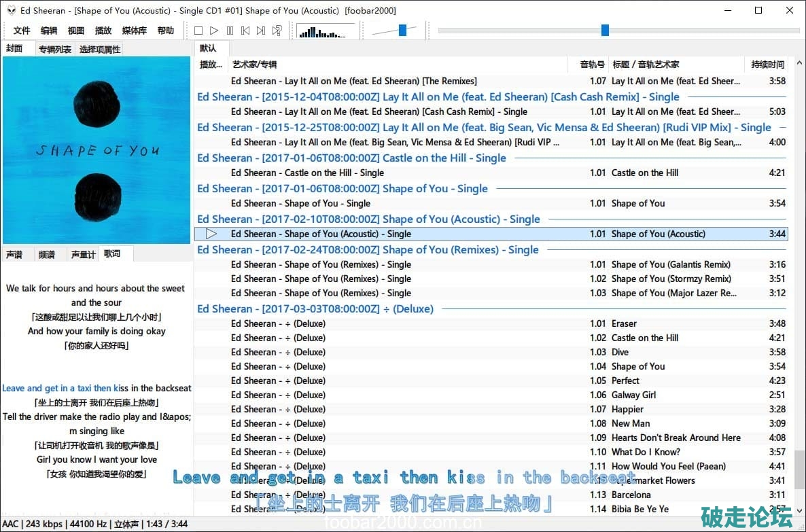Screen dimensions: 806x532
Task: Click the 艺术家/专辑 column header
Action: (255, 65)
